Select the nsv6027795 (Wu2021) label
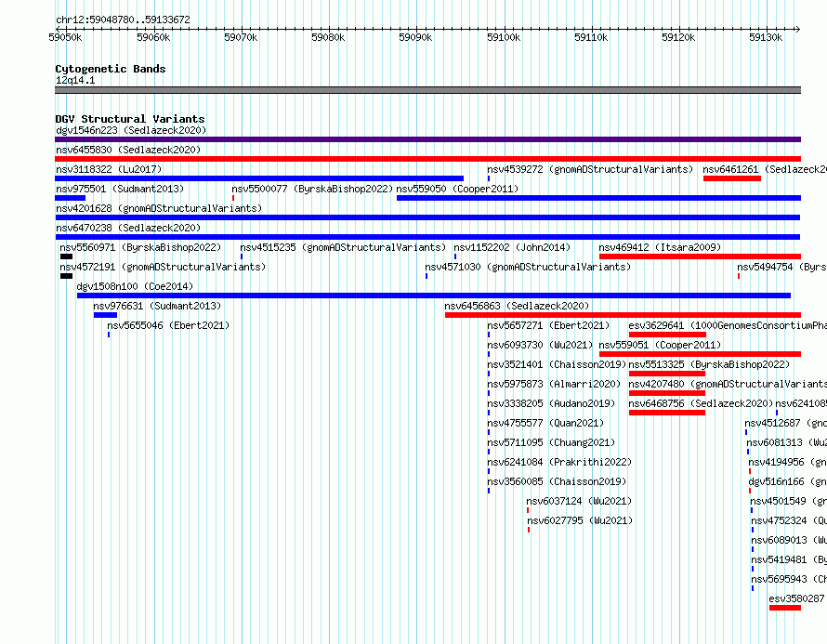 pyautogui.click(x=580, y=520)
